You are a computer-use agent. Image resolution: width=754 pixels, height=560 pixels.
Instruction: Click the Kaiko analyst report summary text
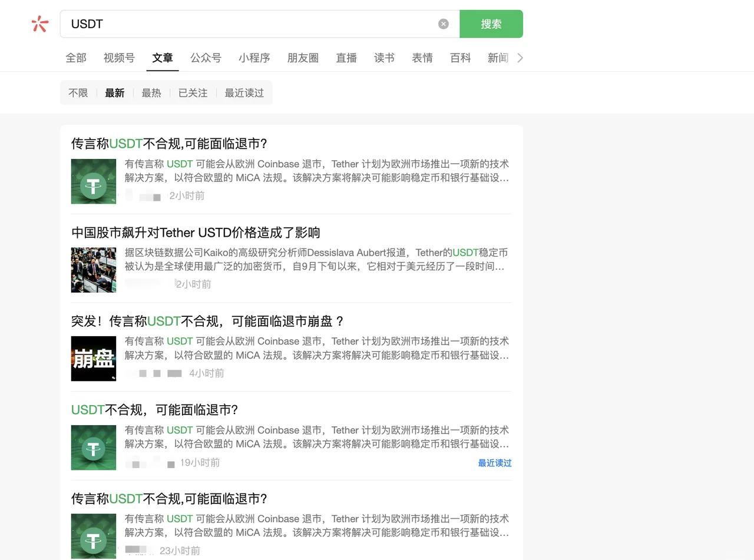[317, 260]
